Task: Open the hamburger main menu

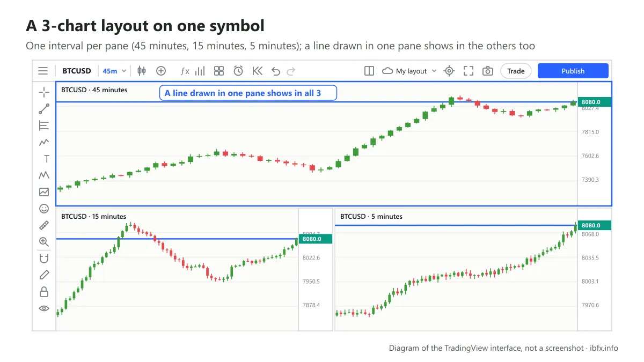Action: pyautogui.click(x=43, y=71)
